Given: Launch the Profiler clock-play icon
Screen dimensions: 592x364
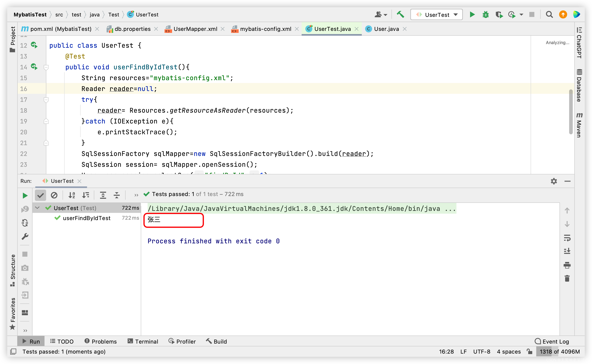Looking at the screenshot, I should [x=512, y=14].
